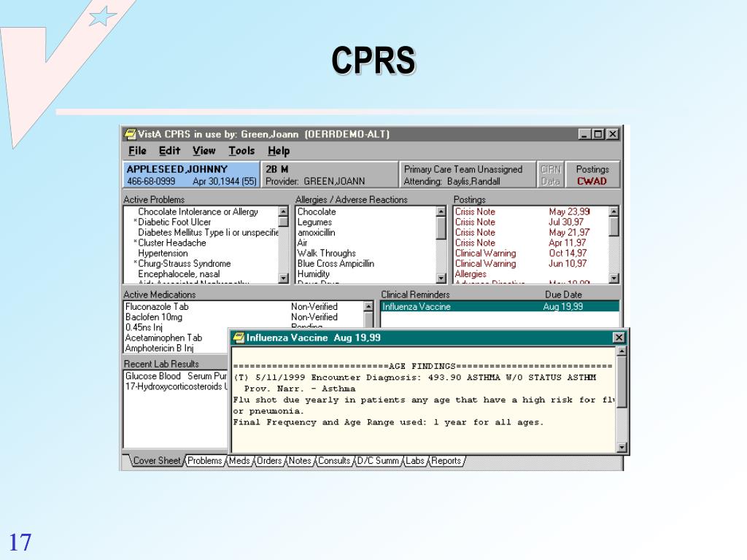
Task: Select the Chocolate allergy entry
Action: pyautogui.click(x=317, y=211)
